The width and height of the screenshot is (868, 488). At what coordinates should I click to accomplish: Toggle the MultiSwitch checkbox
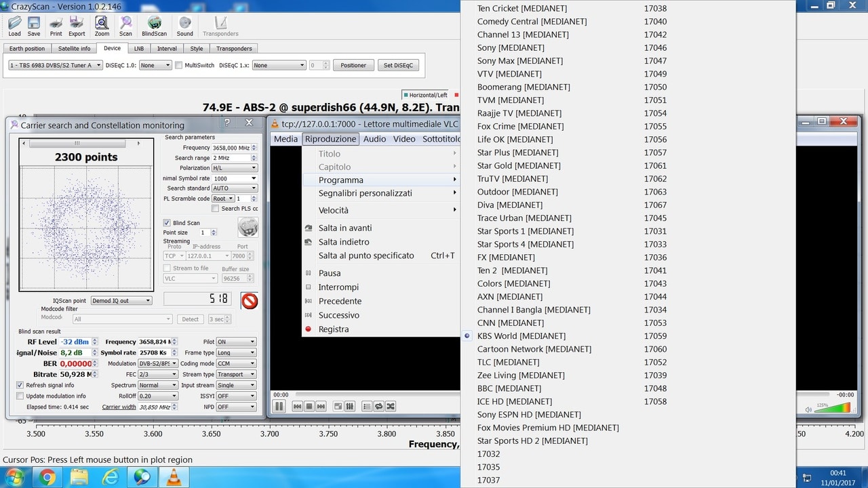click(179, 65)
